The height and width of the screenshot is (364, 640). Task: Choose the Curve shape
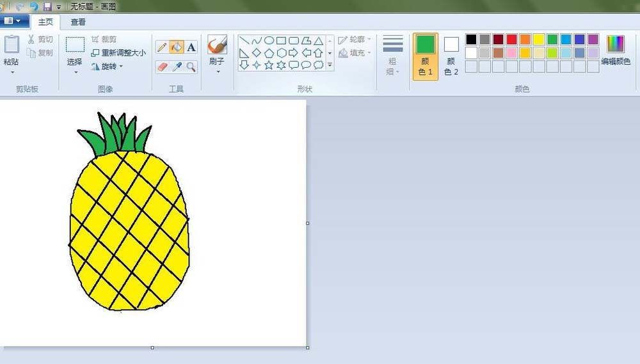pyautogui.click(x=257, y=40)
